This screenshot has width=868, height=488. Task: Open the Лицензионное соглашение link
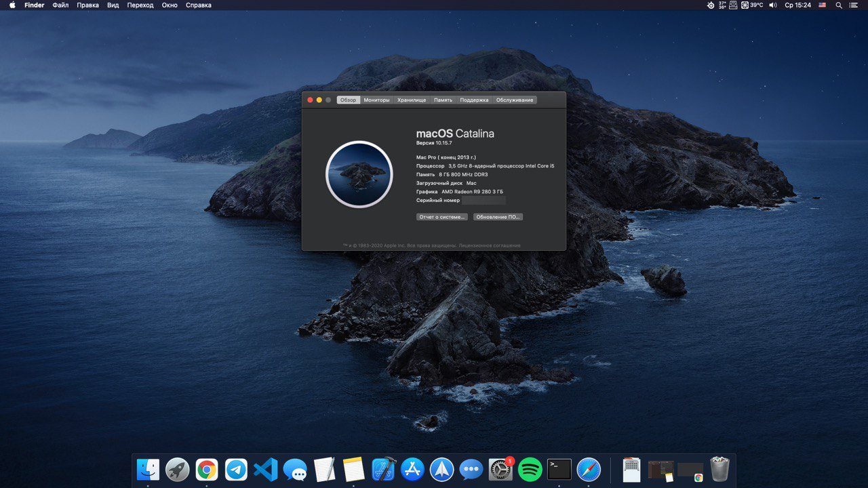(490, 245)
